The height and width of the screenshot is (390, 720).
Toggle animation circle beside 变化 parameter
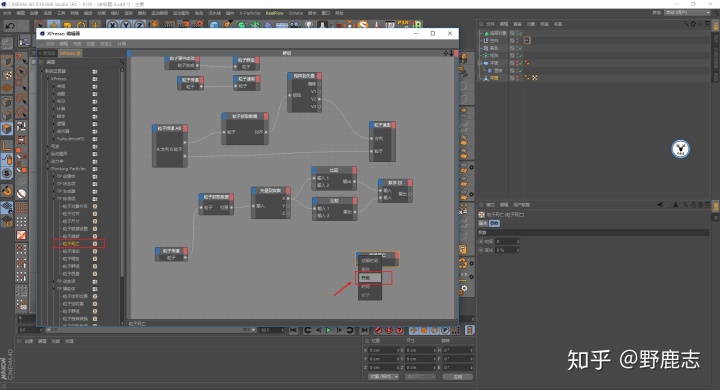(481, 250)
